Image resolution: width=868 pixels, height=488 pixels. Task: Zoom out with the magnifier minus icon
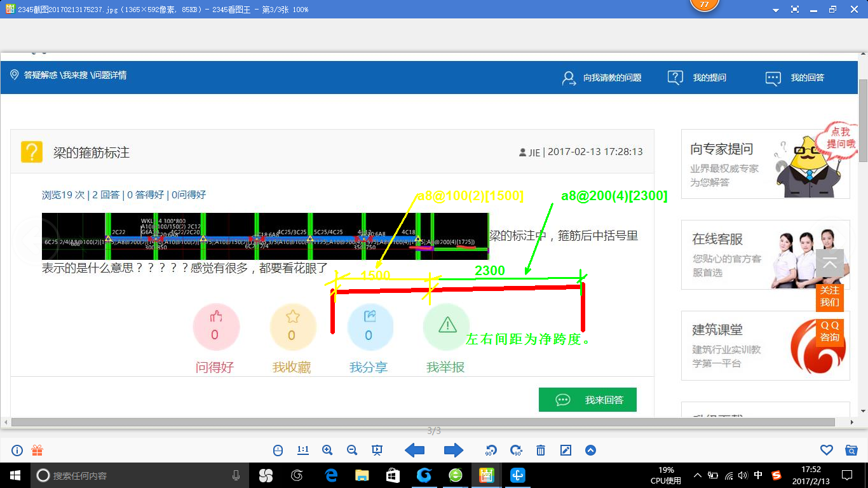click(x=352, y=451)
